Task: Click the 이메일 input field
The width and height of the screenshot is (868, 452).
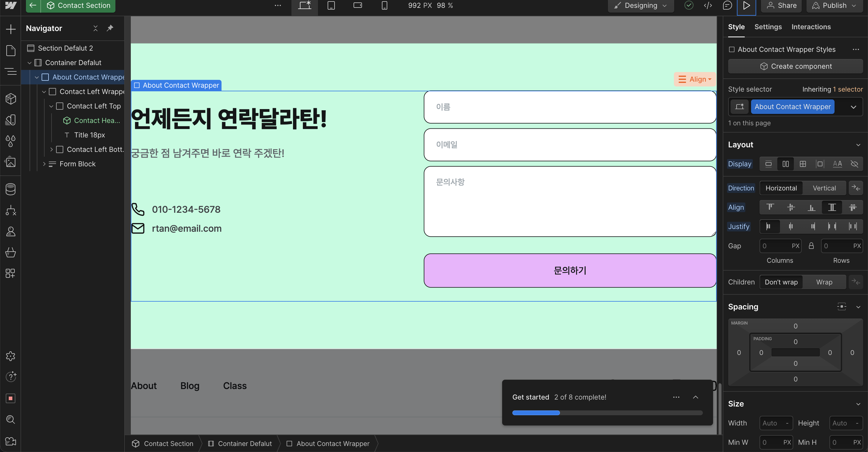Action: [x=570, y=145]
